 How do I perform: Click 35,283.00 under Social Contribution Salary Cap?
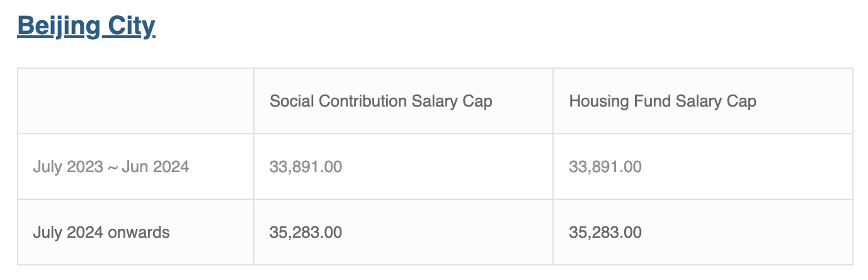tap(306, 232)
